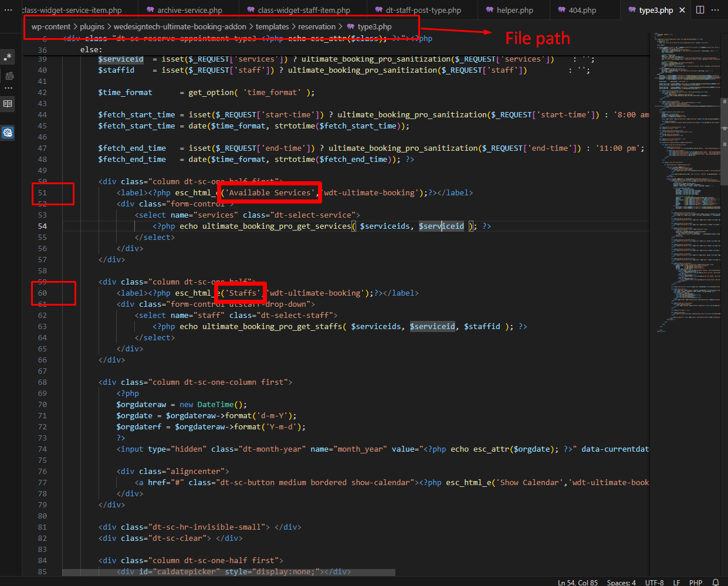The height and width of the screenshot is (586, 728).
Task: Switch to the archive-service.php tab
Action: (184, 10)
